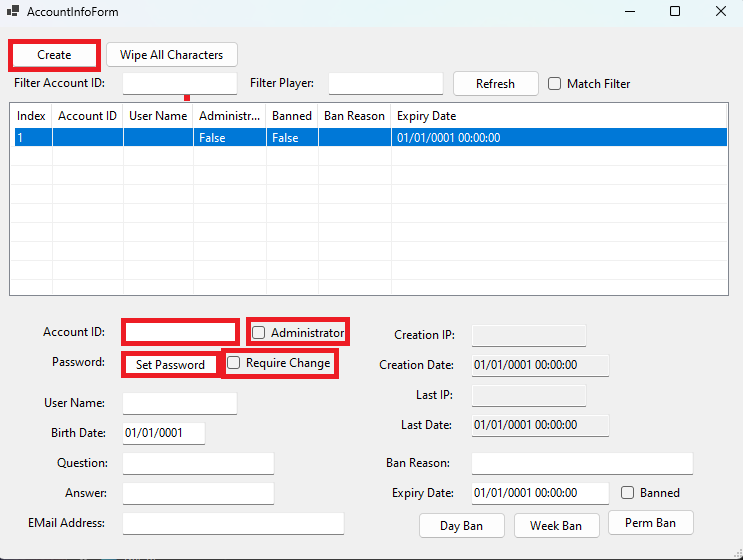743x560 pixels.
Task: Focus the Filter Account ID field
Action: [x=180, y=83]
